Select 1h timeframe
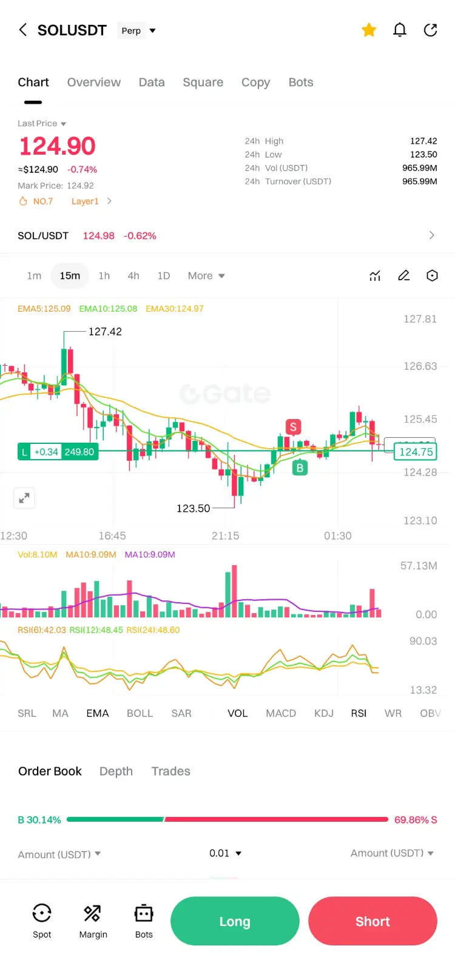The image size is (455, 980). [104, 276]
